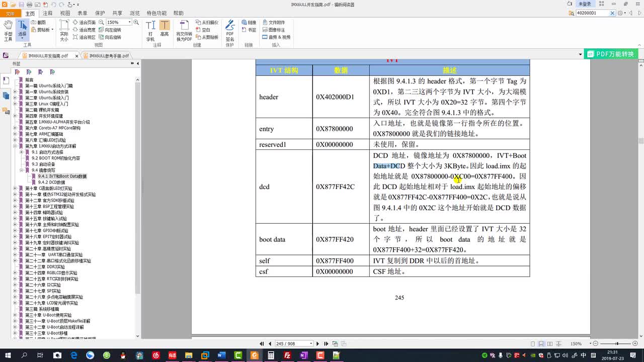Open the 150% zoom level combo box

click(119, 22)
